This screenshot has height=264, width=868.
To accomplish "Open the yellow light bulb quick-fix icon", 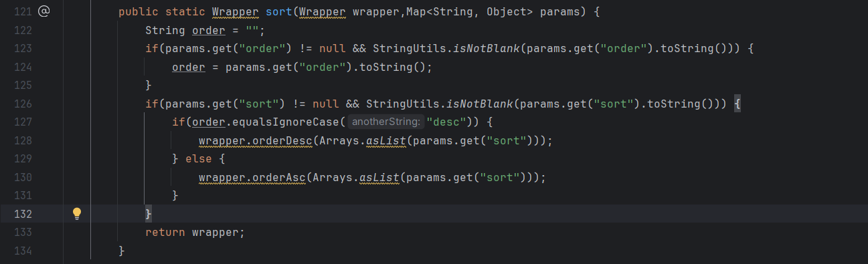I will 77,214.
